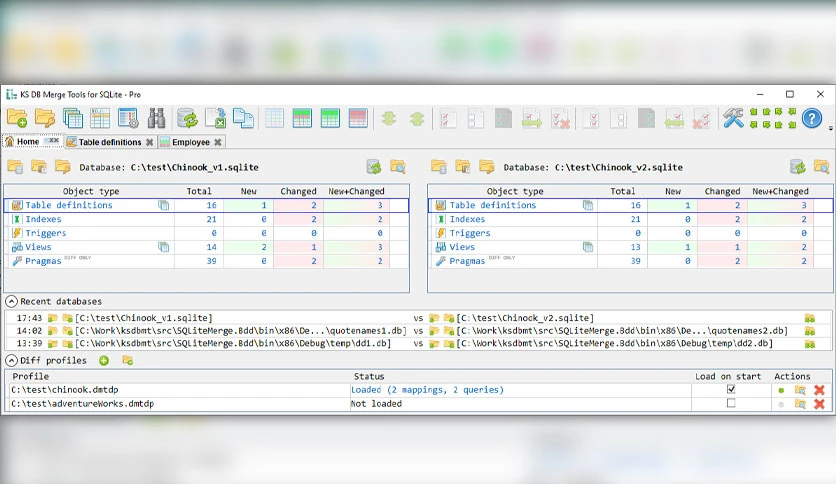The image size is (836, 484).
Task: Click folder search icon beside Chinook_v1 database
Action: click(x=398, y=167)
